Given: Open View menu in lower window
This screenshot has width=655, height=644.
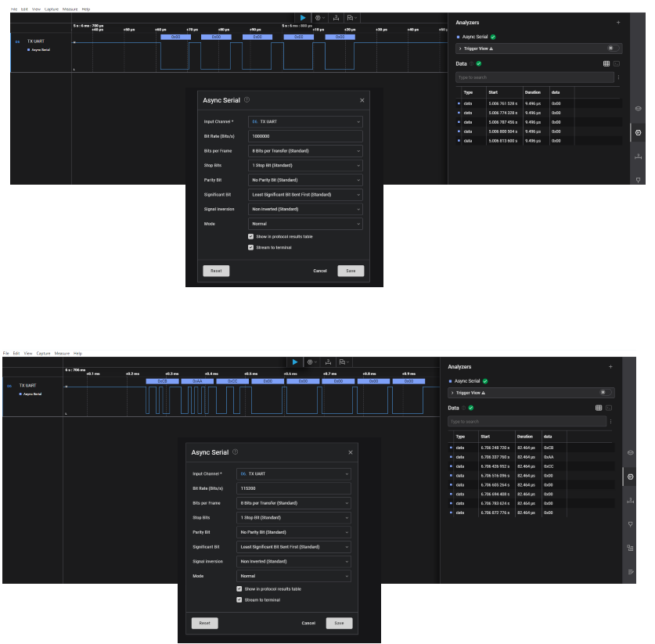Looking at the screenshot, I should point(28,354).
